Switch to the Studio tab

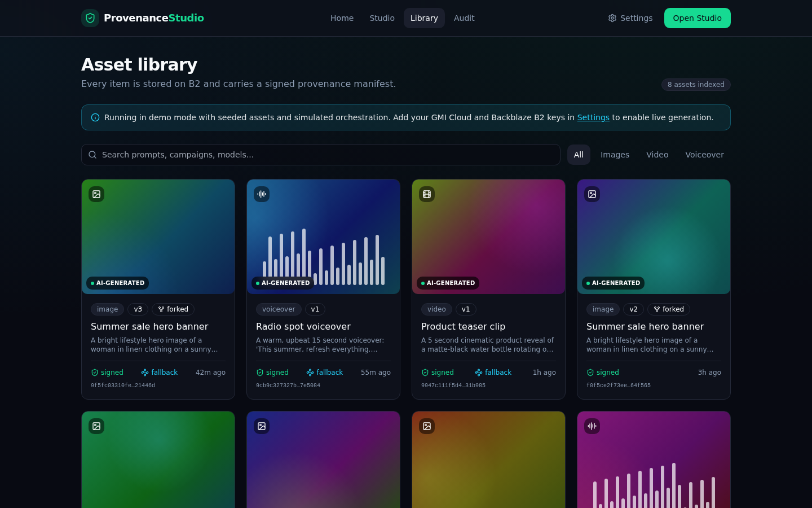(x=382, y=18)
